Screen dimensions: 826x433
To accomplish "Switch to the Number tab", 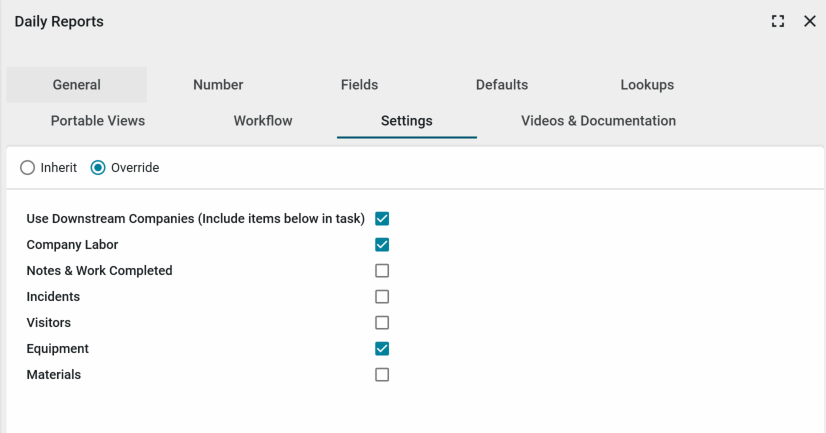I will pyautogui.click(x=218, y=85).
